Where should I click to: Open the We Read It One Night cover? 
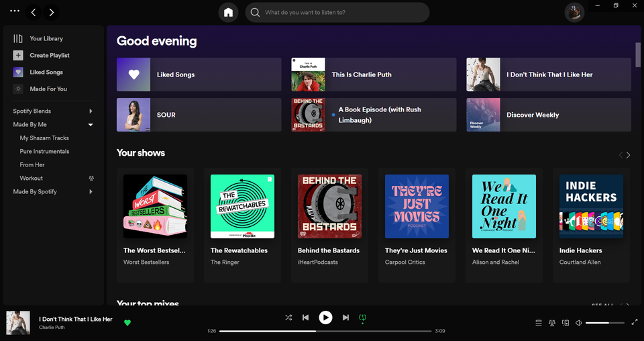click(504, 206)
